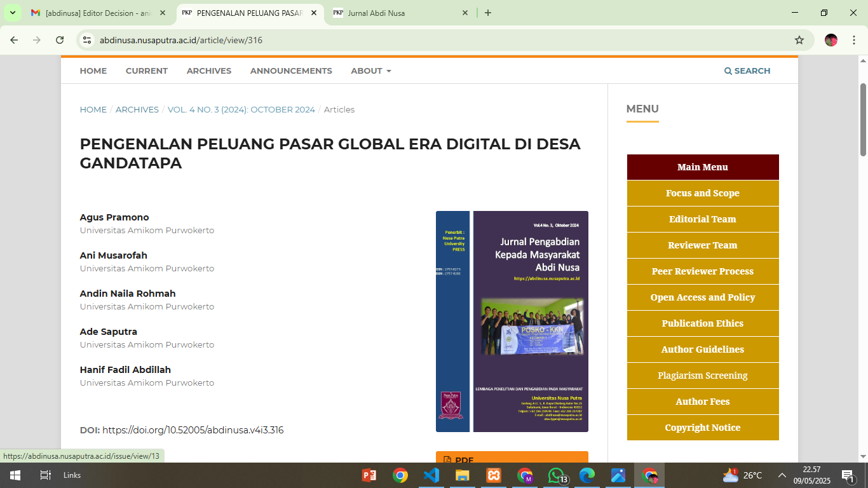Reload the page with the refresh icon

pyautogui.click(x=60, y=40)
